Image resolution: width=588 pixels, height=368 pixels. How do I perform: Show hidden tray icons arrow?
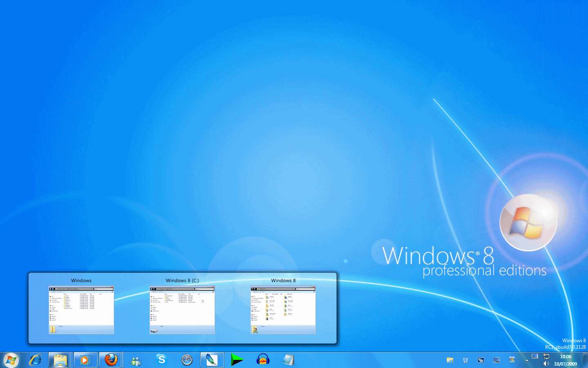click(x=527, y=360)
